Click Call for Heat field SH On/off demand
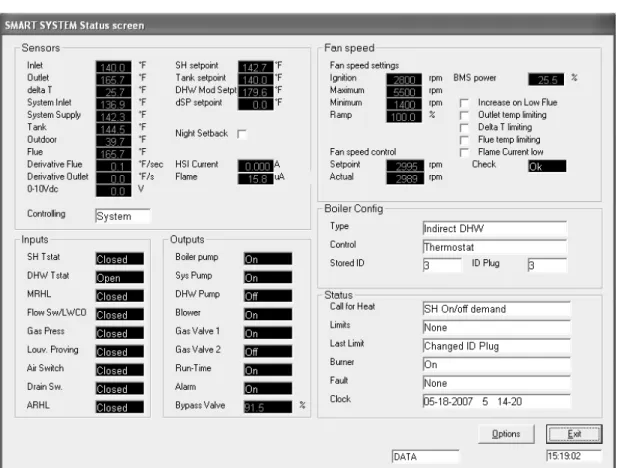 click(496, 309)
